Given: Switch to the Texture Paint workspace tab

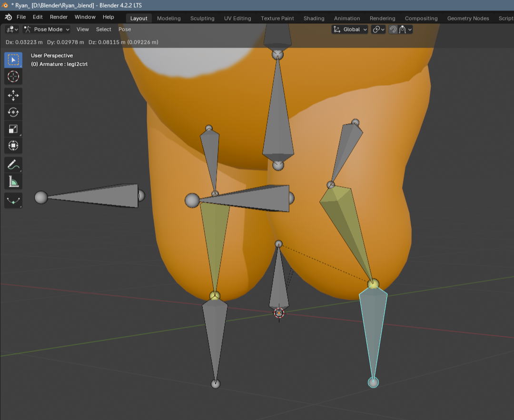Looking at the screenshot, I should (277, 19).
